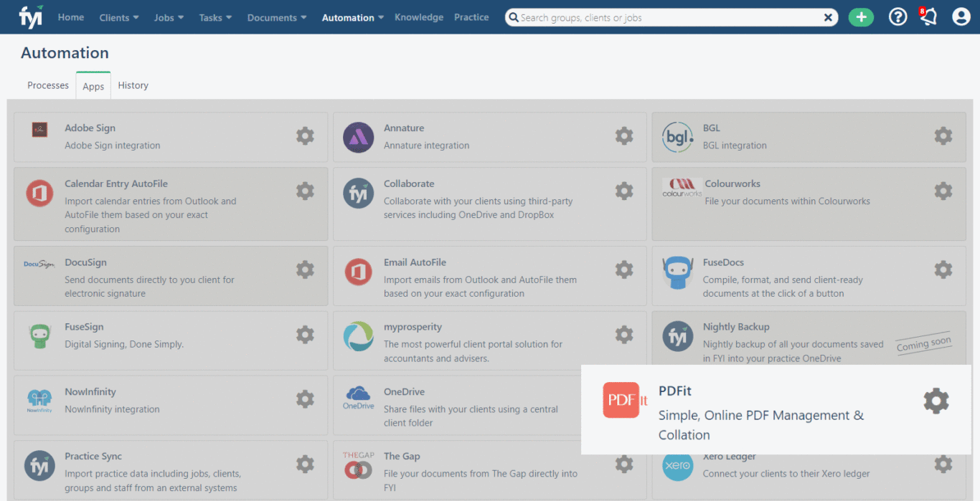Click the FuseDocs ninja icon
The image size is (980, 501).
(x=677, y=272)
